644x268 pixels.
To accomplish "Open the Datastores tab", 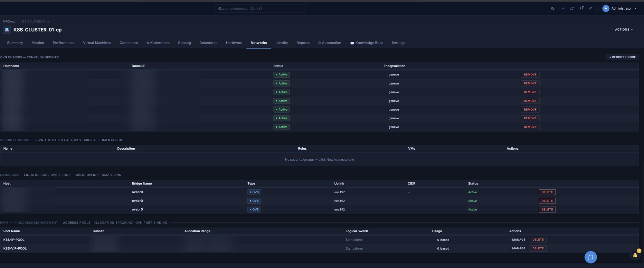I will pyautogui.click(x=208, y=43).
